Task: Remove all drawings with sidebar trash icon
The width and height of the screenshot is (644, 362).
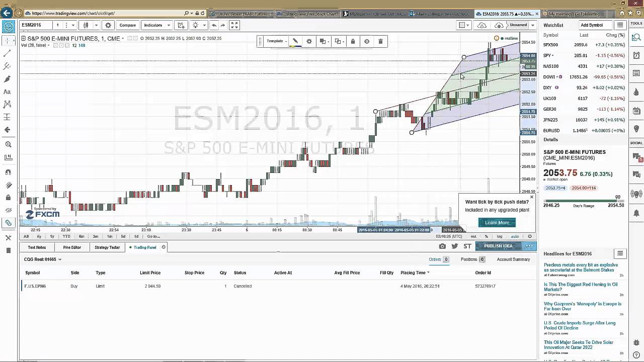Action: 8,250
